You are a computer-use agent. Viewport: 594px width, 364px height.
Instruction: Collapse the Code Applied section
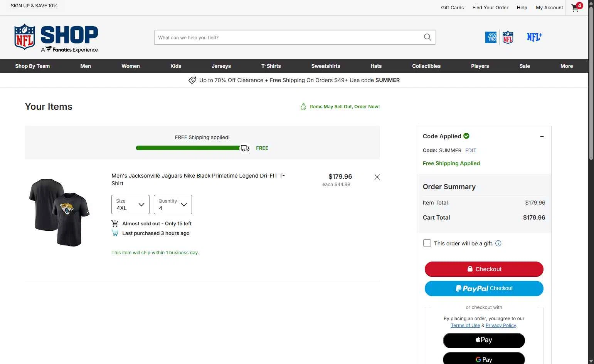[x=542, y=136]
